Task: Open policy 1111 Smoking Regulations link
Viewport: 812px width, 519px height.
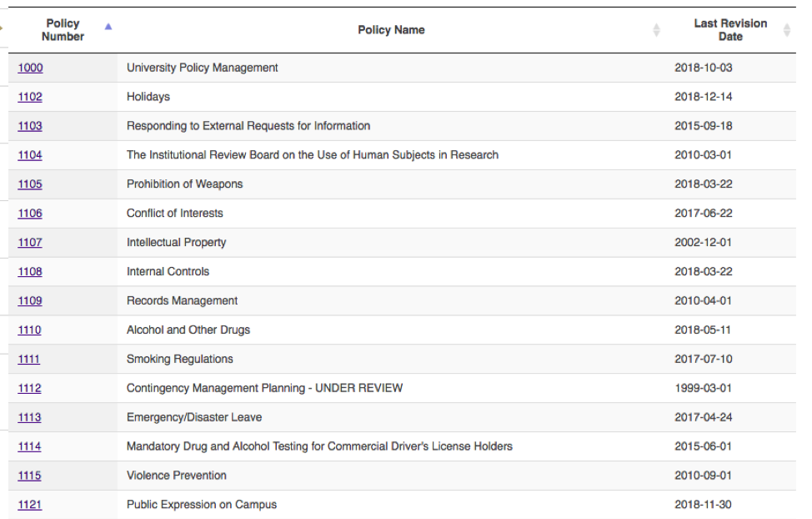Action: 29,359
